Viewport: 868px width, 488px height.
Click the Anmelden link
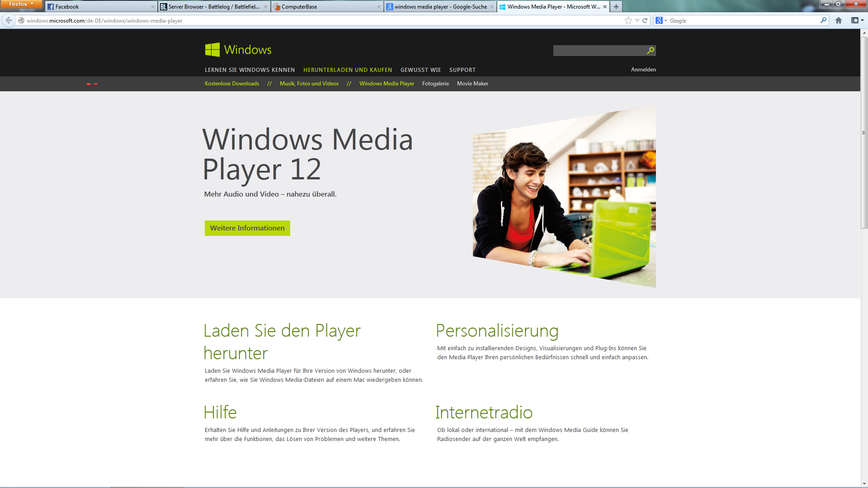point(643,70)
